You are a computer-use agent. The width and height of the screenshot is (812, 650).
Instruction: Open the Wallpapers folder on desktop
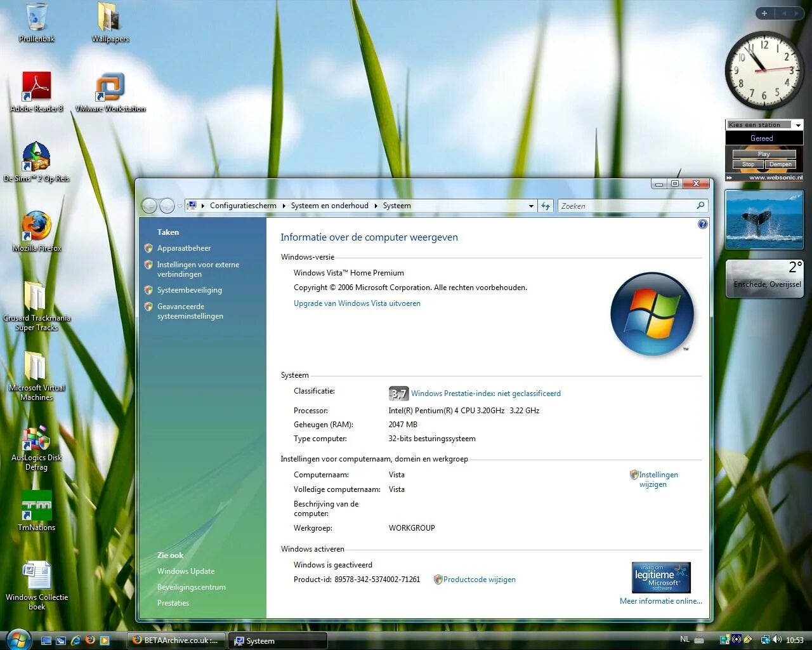click(x=110, y=22)
